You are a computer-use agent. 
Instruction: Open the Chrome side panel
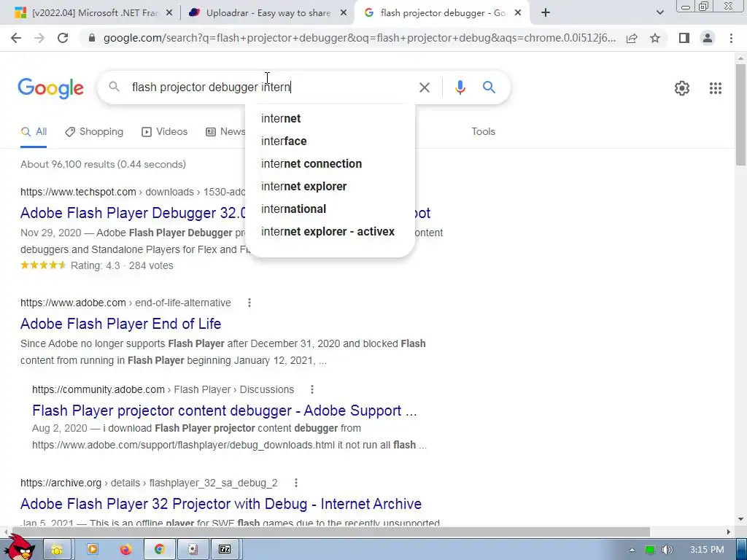point(684,38)
